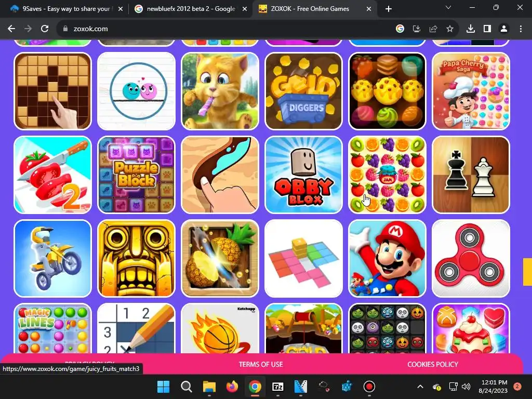Launch the Magic Lines game
This screenshot has height=399, width=532.
52,328
